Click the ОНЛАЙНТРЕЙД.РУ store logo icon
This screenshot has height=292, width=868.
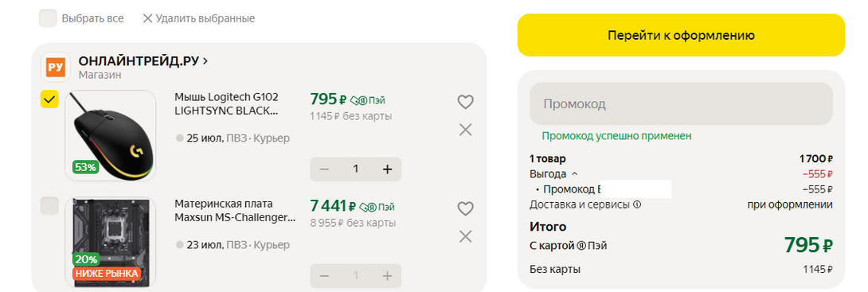pos(56,68)
